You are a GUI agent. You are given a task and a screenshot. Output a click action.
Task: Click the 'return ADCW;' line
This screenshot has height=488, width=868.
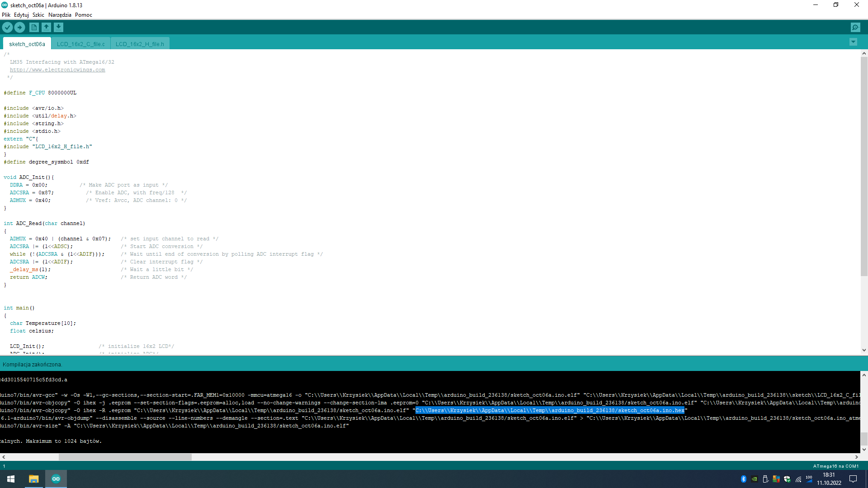click(28, 277)
